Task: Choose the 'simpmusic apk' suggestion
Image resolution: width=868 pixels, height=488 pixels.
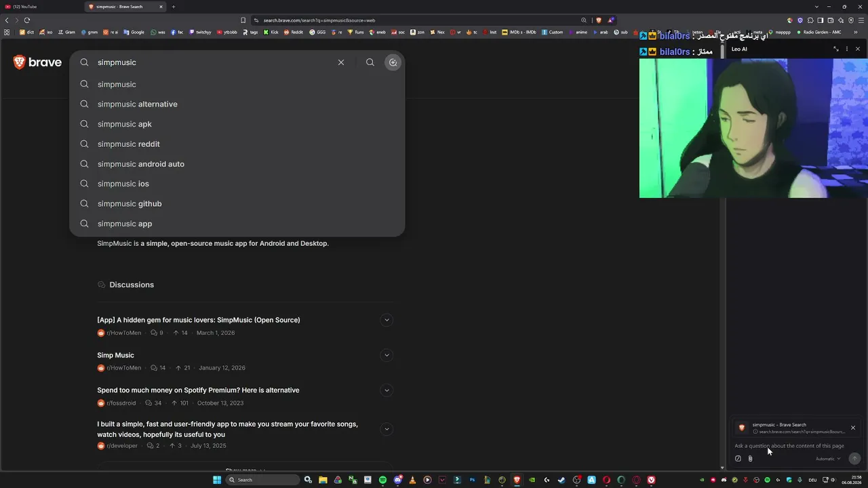Action: click(237, 124)
